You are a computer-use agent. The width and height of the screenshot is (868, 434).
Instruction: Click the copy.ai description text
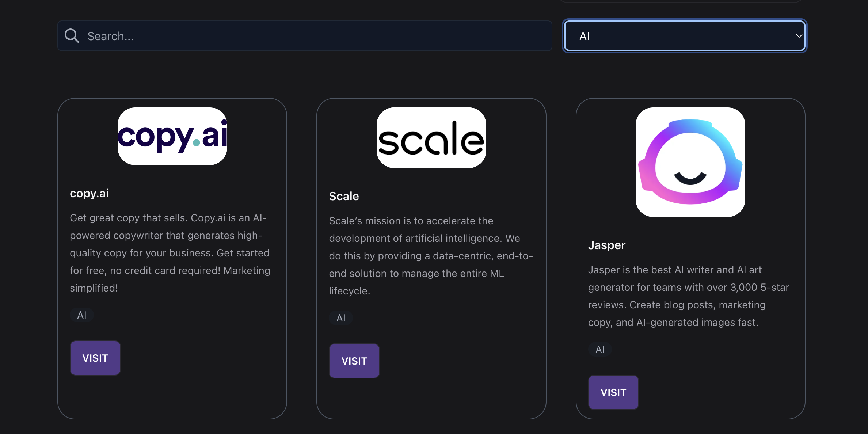click(x=170, y=253)
